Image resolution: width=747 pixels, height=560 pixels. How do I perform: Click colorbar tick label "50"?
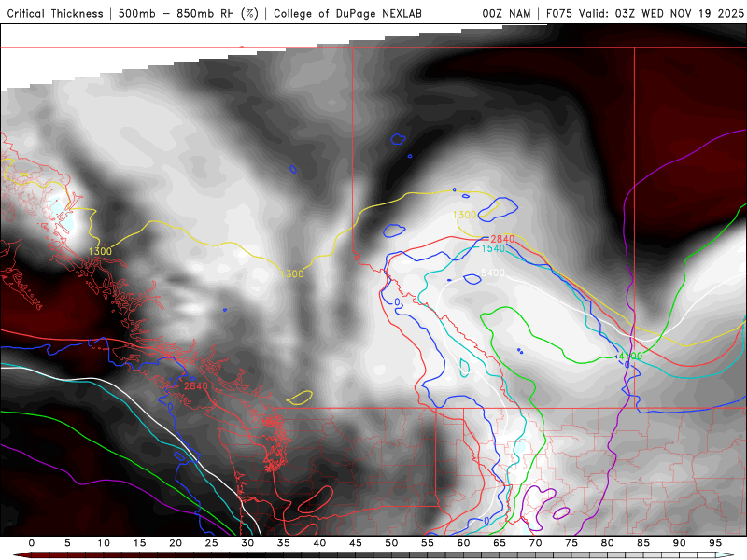(391, 543)
